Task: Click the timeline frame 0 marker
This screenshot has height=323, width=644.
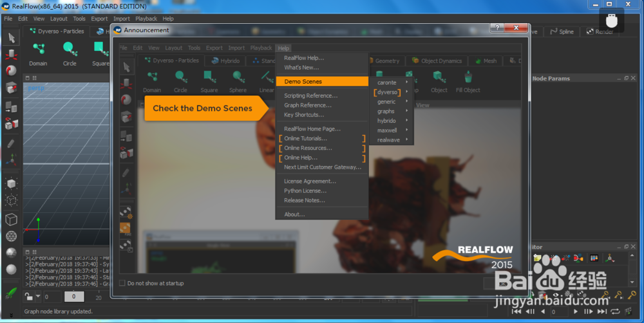Action: pyautogui.click(x=74, y=297)
